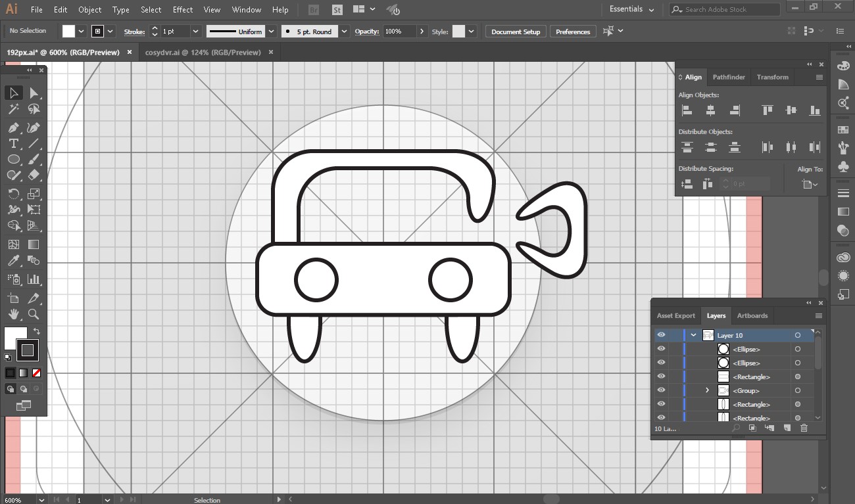855x504 pixels.
Task: Select the Rotate tool
Action: [14, 194]
